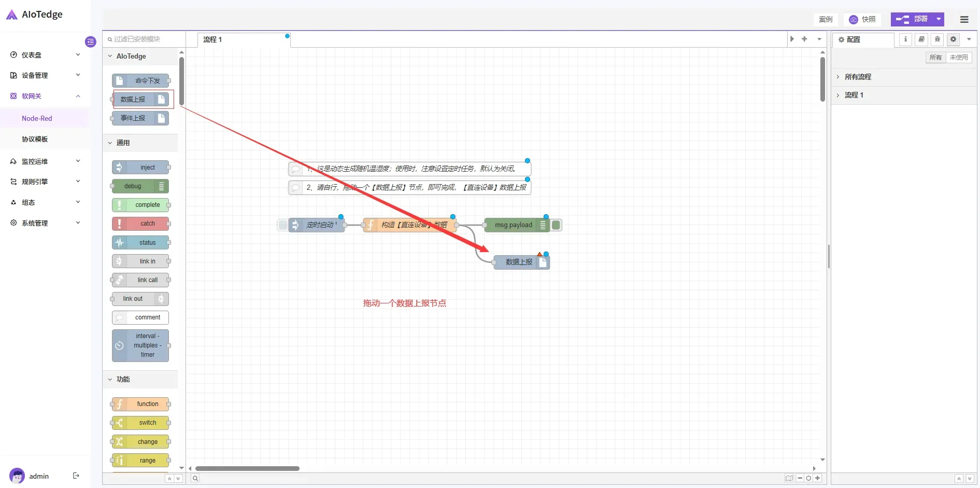
Task: Click the canvas search magnifier icon
Action: click(x=195, y=478)
